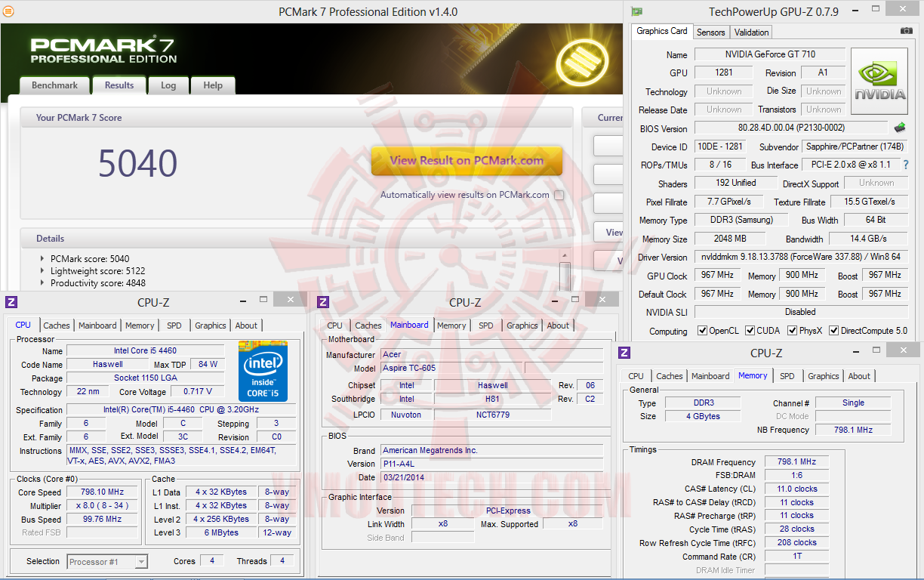
Task: Click the PCMark 7 Professional Edition logo
Action: coord(103,49)
